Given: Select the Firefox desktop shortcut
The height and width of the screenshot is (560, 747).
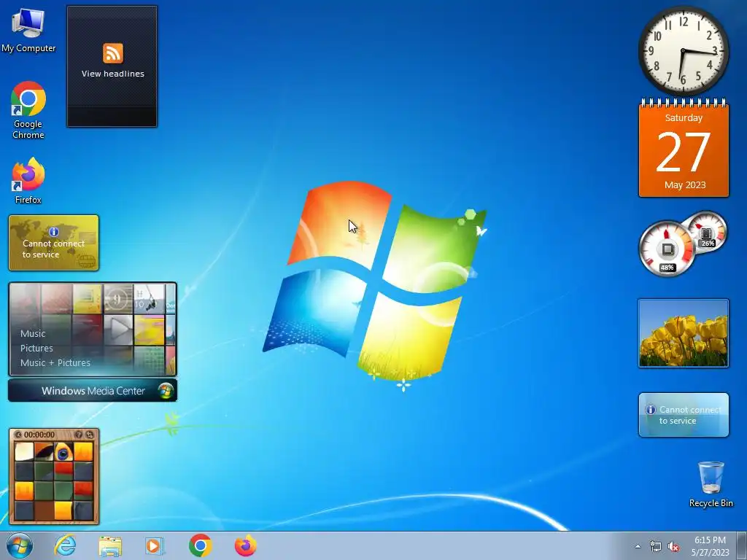Looking at the screenshot, I should (28, 181).
